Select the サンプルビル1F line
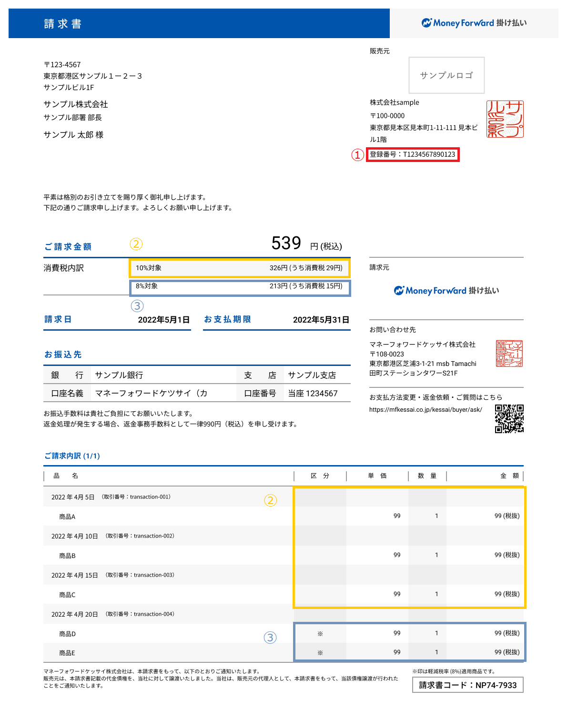 pos(69,88)
